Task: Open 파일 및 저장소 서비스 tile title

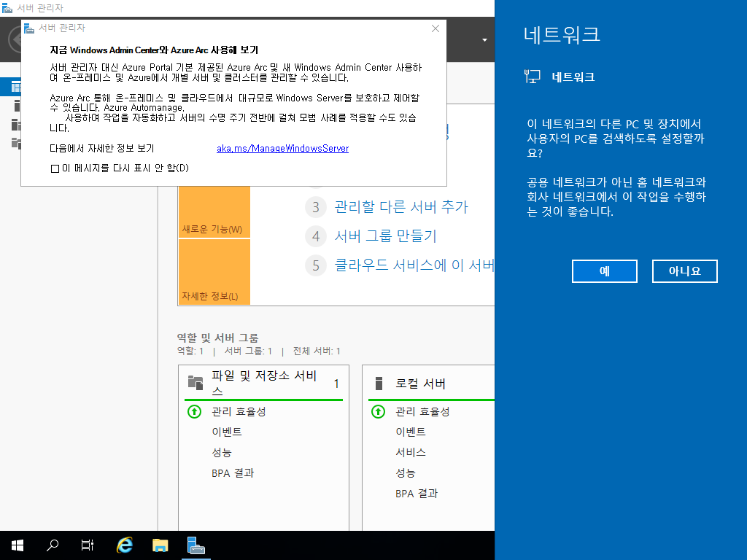Action: point(264,383)
